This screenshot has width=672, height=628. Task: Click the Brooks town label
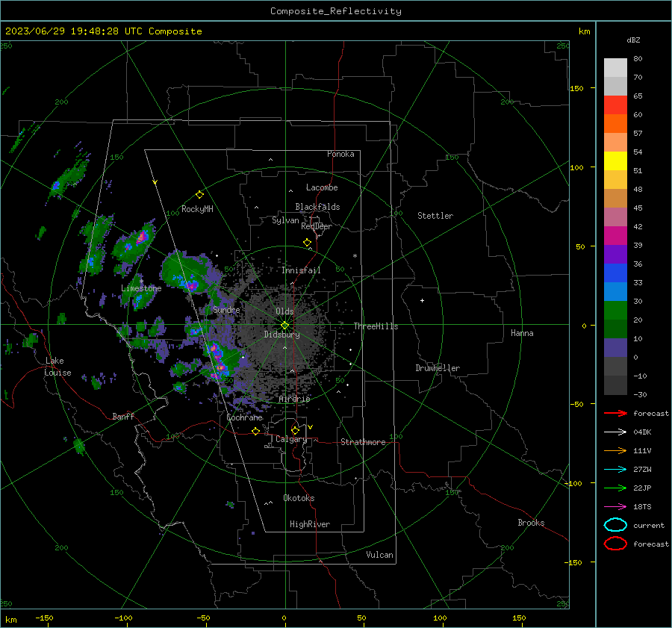(531, 523)
